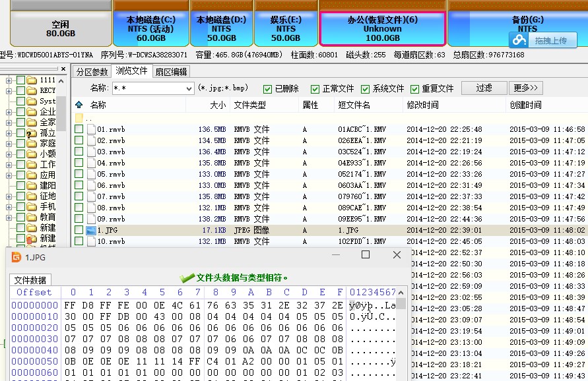588x381 pixels.
Task: Click the 手机 folder icon in tree
Action: pos(32,207)
